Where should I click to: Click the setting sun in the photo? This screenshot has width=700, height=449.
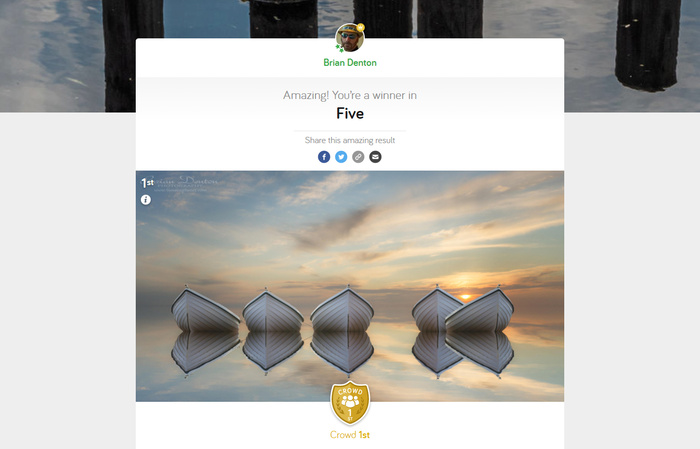[x=465, y=297]
